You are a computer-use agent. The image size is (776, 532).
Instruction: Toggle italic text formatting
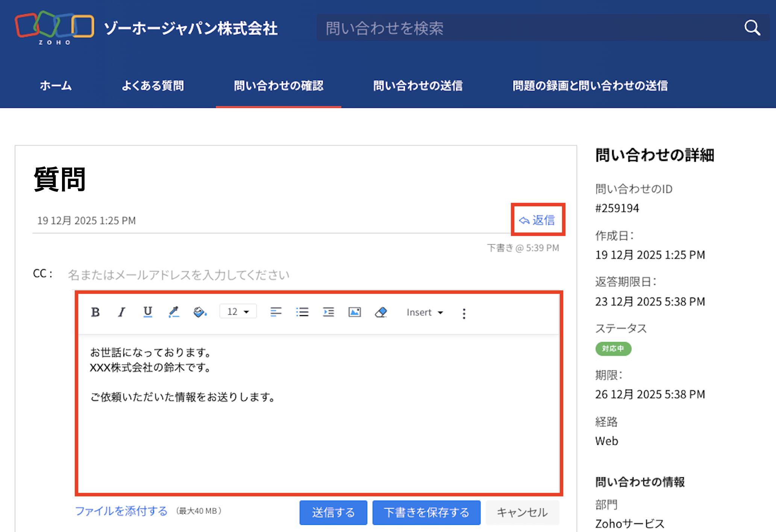[121, 312]
